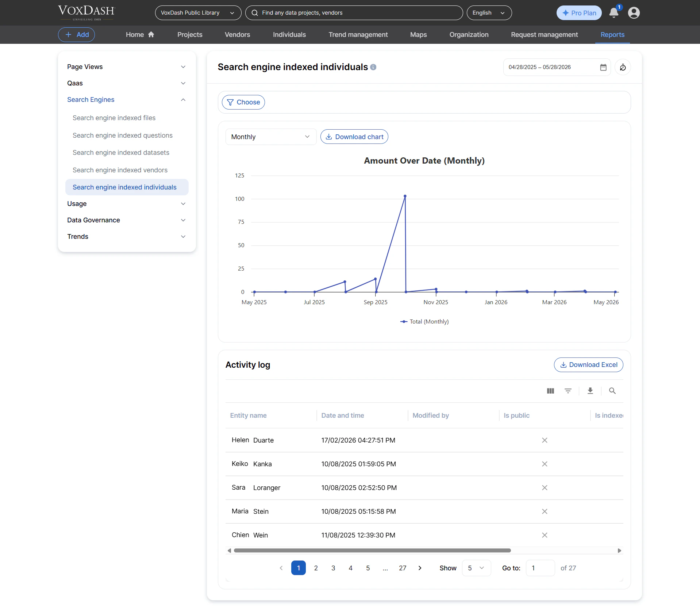The image size is (700, 616).
Task: Expand the Data Governance section
Action: click(127, 220)
